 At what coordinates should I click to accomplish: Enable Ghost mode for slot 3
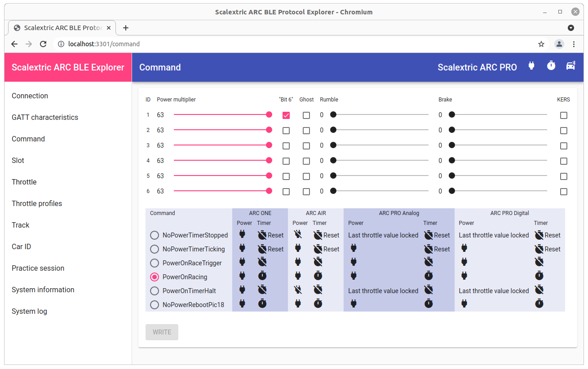point(306,145)
